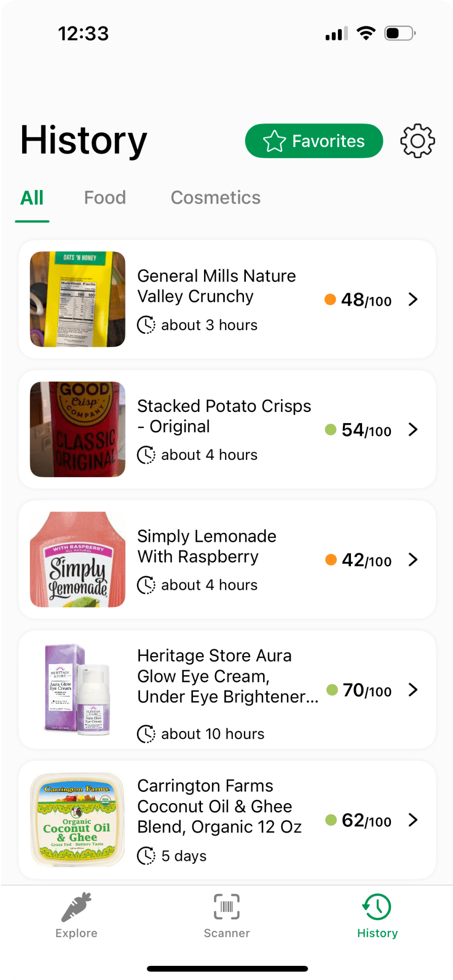This screenshot has height=980, width=453.
Task: Tap the orange score dot for Simply Lemonade
Action: tap(331, 559)
